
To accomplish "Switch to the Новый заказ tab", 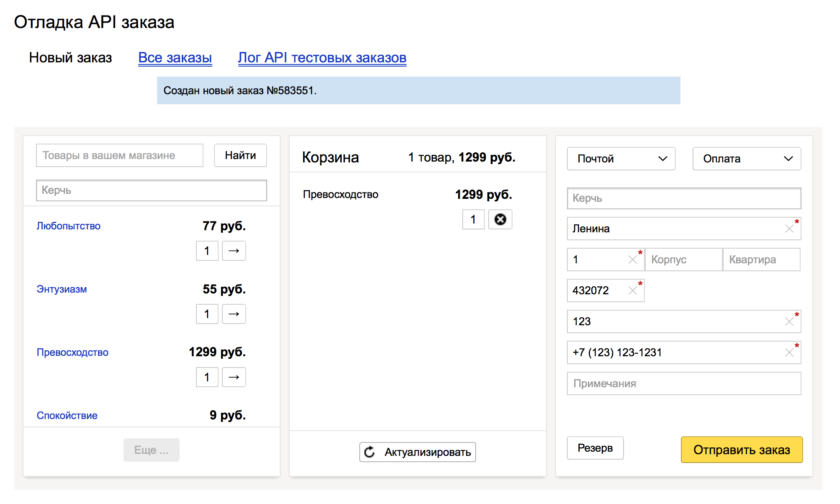I will click(x=70, y=58).
